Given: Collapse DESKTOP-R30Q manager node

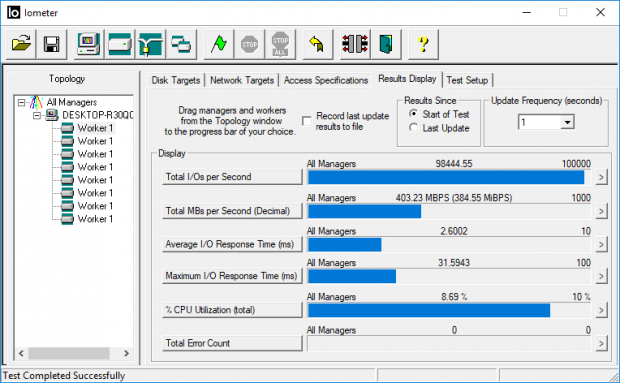Looking at the screenshot, I should tap(37, 116).
